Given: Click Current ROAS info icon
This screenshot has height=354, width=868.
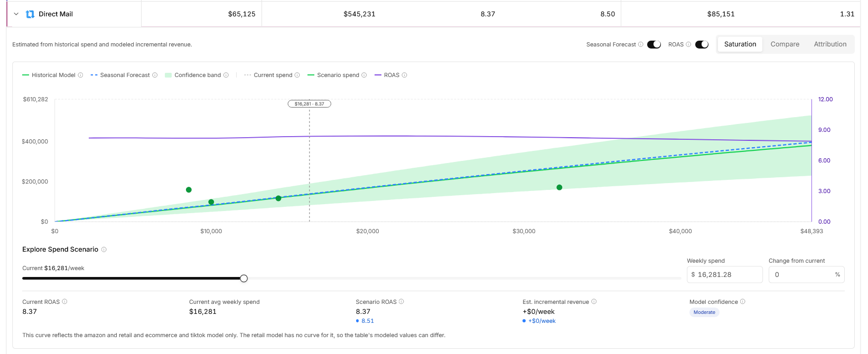Looking at the screenshot, I should [x=65, y=302].
